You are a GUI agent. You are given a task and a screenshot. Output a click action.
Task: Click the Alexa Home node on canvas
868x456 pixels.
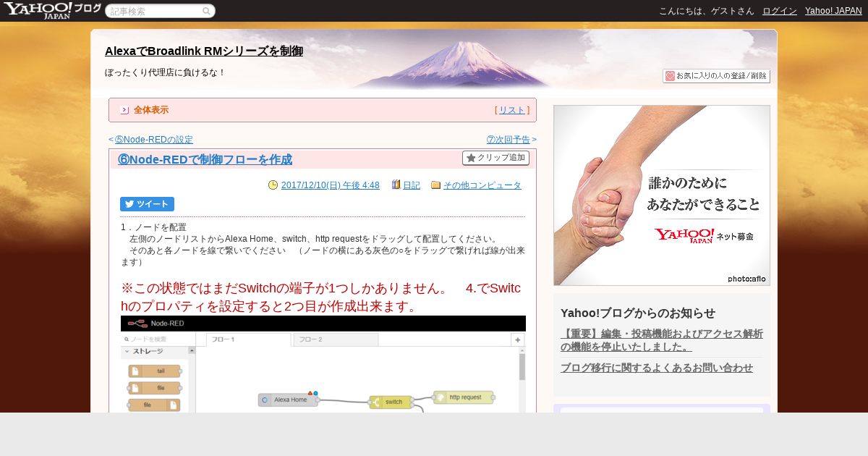click(288, 400)
